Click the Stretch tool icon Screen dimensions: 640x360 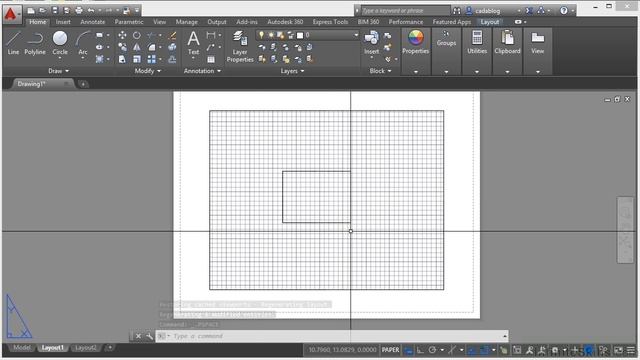[122, 59]
